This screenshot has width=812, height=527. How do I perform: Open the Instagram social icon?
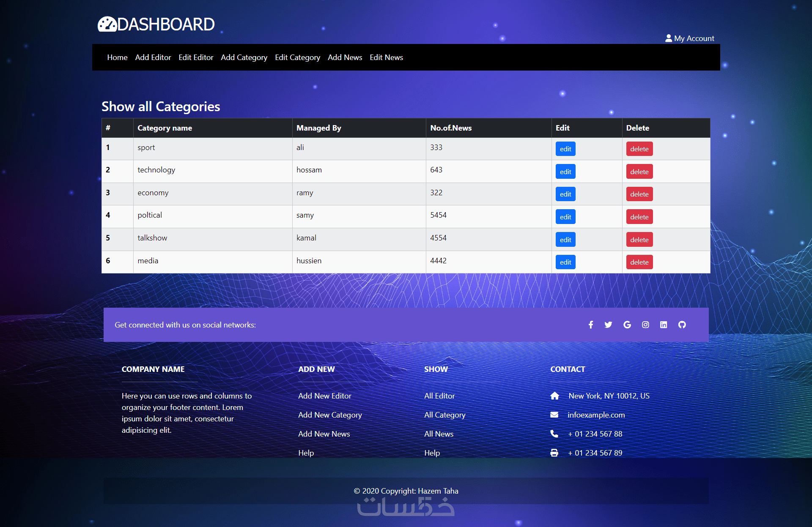coord(645,325)
